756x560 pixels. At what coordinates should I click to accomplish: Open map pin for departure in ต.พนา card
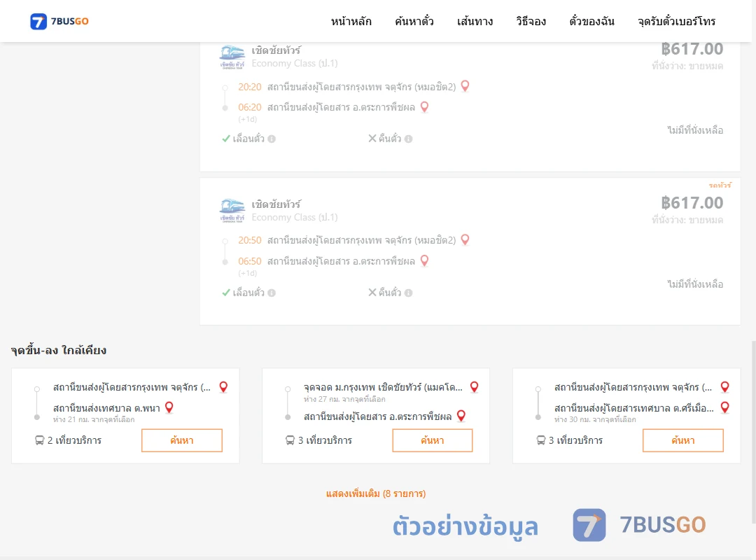pos(223,387)
